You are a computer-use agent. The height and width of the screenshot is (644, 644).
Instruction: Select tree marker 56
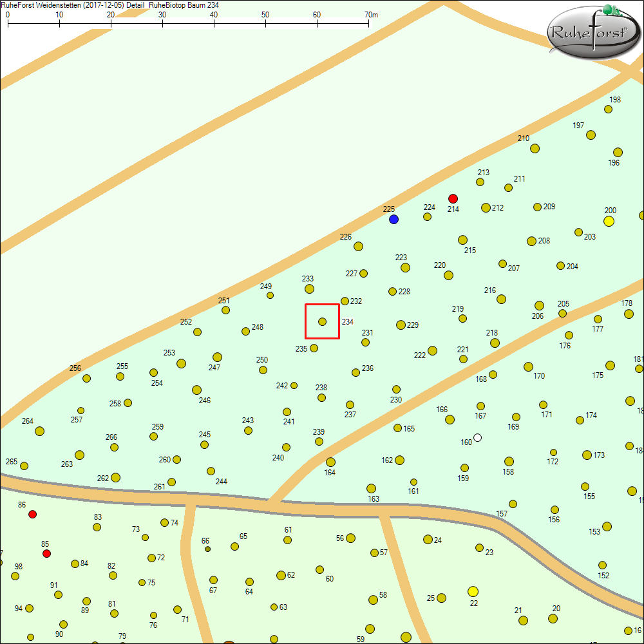pos(350,538)
